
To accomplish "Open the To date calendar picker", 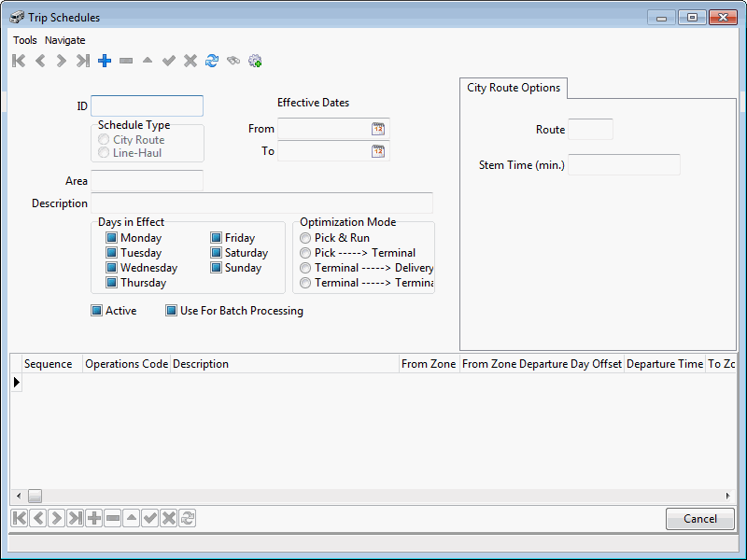I will [x=378, y=151].
